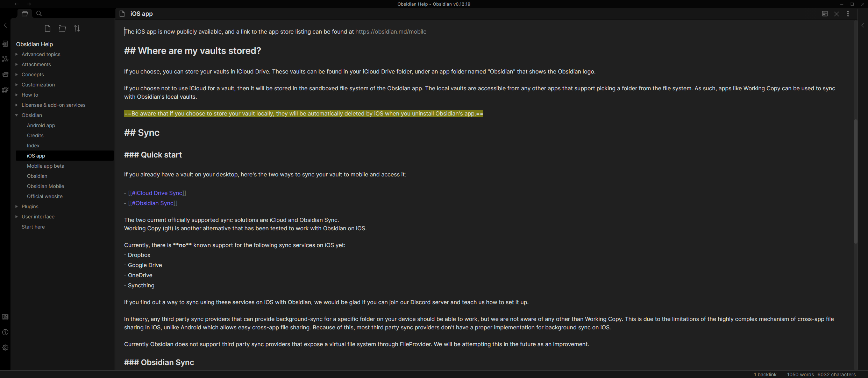Collapse the Obsidian folder
The image size is (868, 378).
[x=16, y=115]
